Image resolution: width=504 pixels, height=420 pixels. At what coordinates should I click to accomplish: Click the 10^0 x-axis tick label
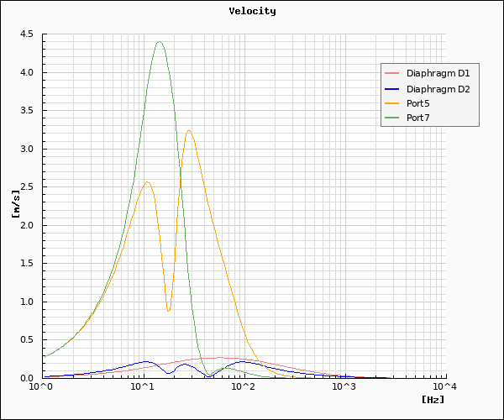pyautogui.click(x=40, y=386)
